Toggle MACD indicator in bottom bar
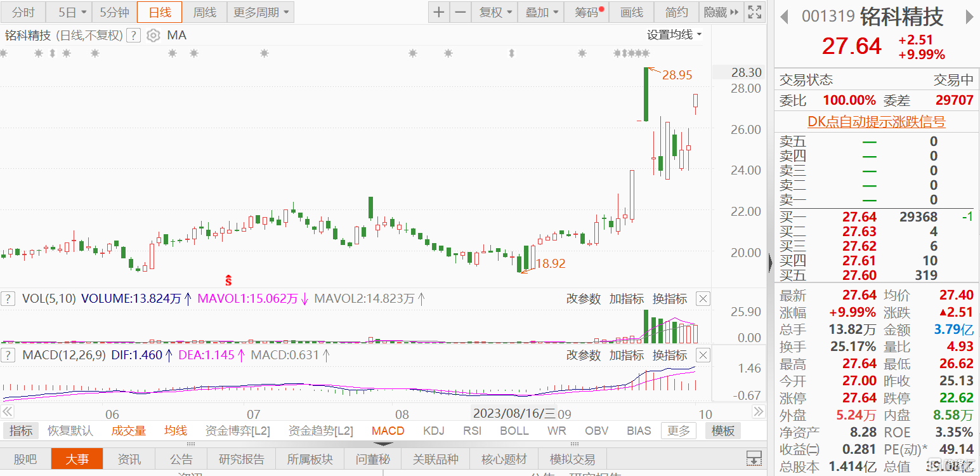 (x=388, y=431)
